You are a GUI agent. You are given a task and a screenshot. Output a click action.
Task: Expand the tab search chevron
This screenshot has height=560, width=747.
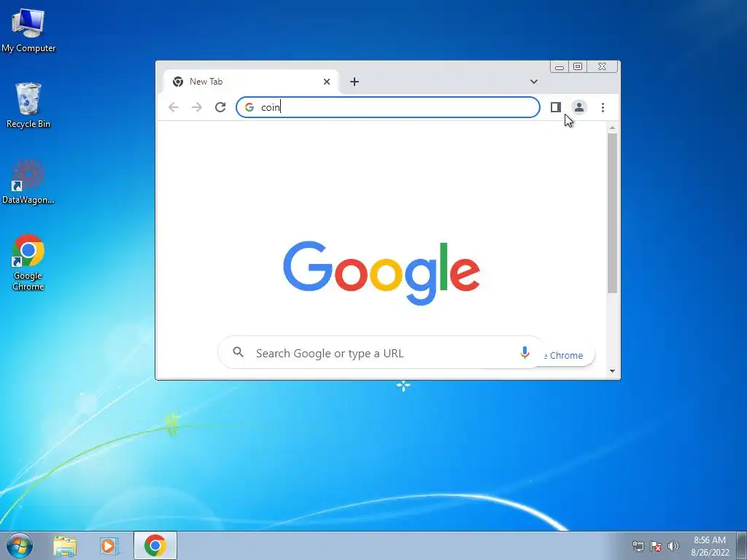click(x=533, y=82)
